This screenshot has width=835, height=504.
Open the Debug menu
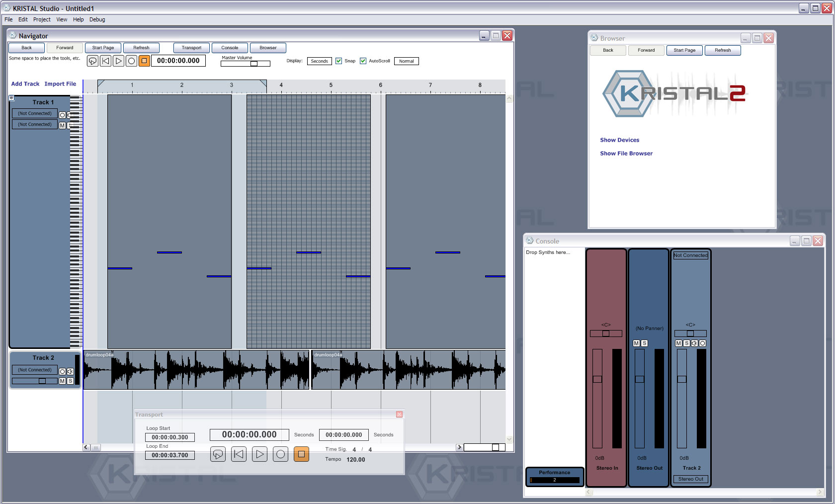[97, 19]
